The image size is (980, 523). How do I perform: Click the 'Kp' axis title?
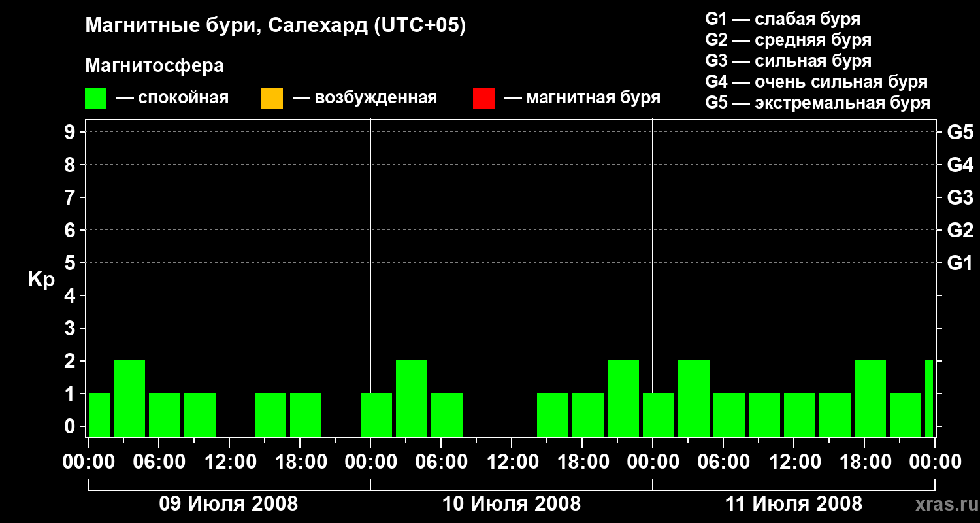tap(41, 280)
